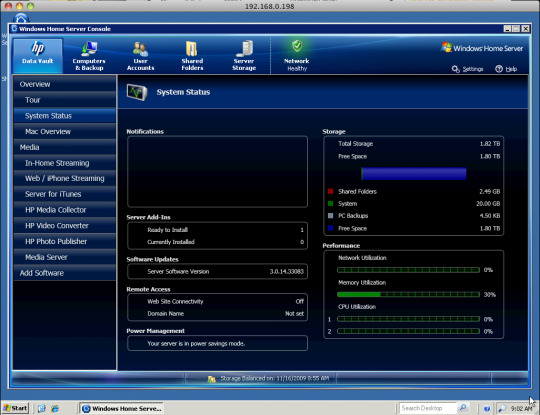Click the Windows Home Server taskbar button
This screenshot has height=415, width=540.
coord(122,408)
